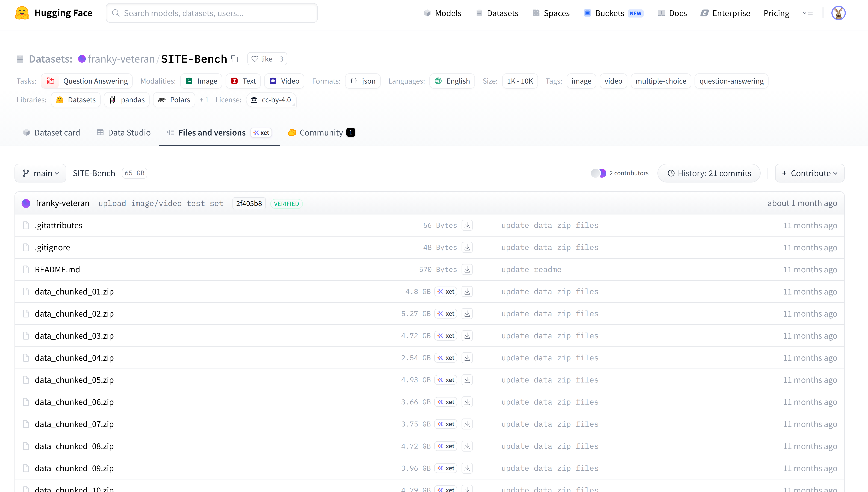The width and height of the screenshot is (868, 492).
Task: Open the main branch dropdown
Action: [40, 173]
